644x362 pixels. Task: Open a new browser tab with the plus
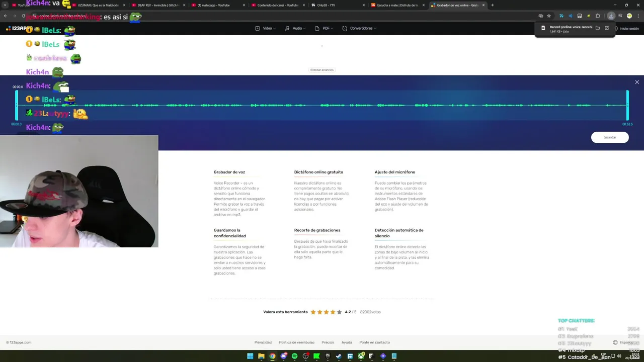(x=492, y=5)
